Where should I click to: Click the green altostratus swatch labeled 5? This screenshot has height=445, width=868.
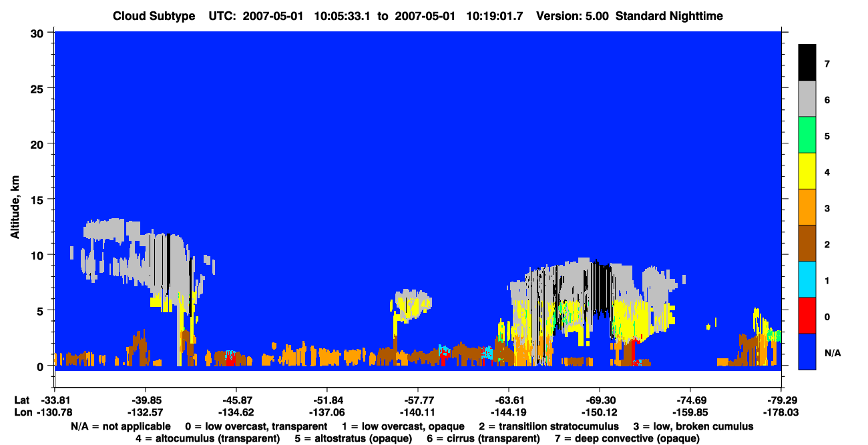[807, 135]
